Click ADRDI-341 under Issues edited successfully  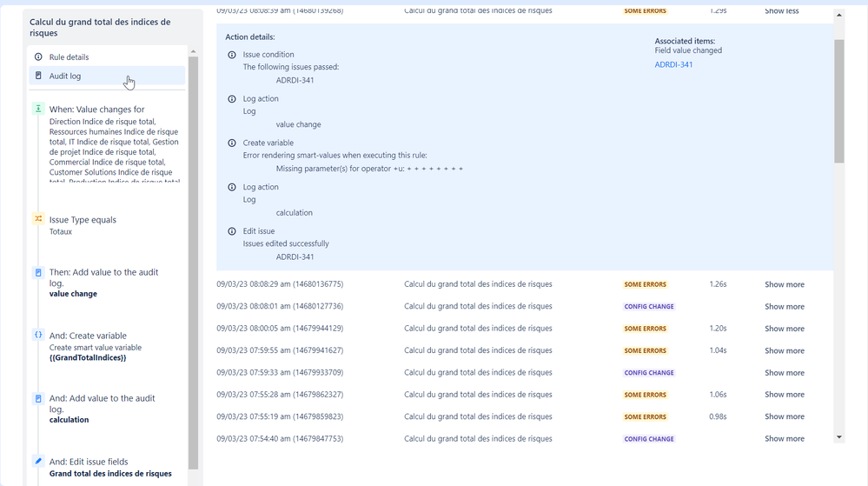coord(295,256)
